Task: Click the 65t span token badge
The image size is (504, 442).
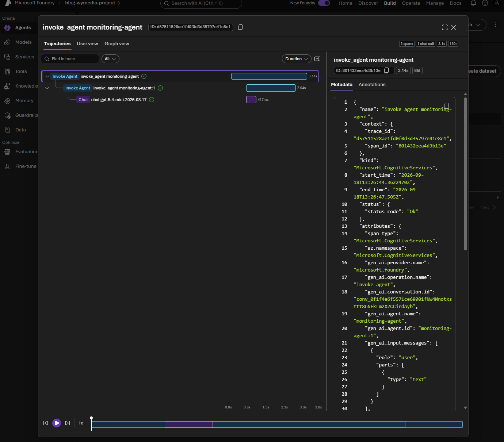Action: pos(417,70)
